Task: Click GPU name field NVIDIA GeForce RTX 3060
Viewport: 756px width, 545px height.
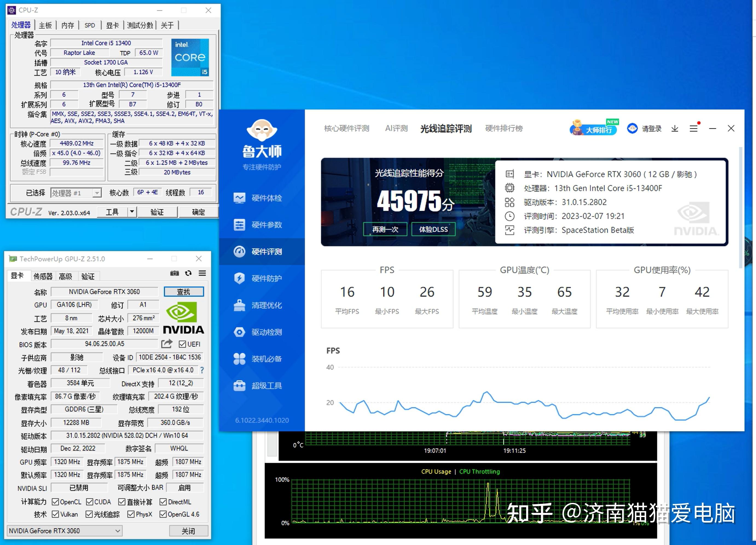Action: 104,292
